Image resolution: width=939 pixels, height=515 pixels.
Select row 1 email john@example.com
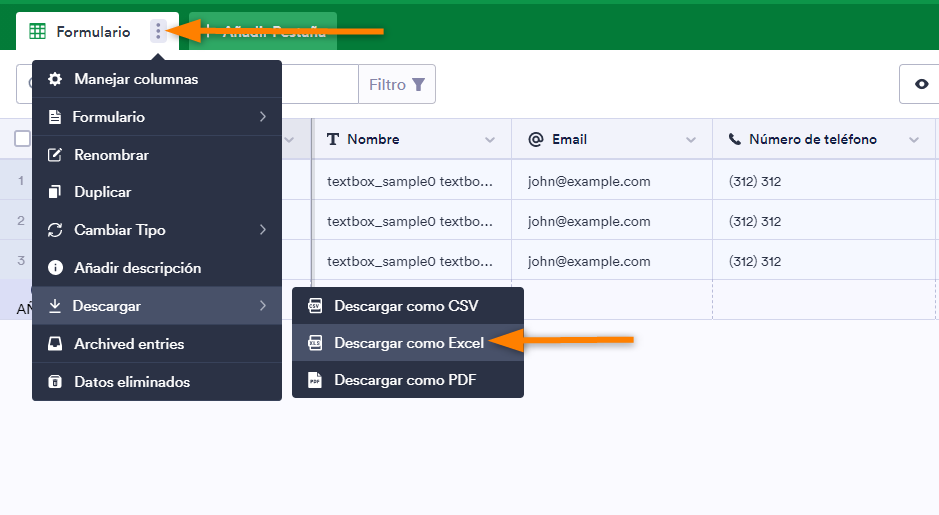click(612, 181)
